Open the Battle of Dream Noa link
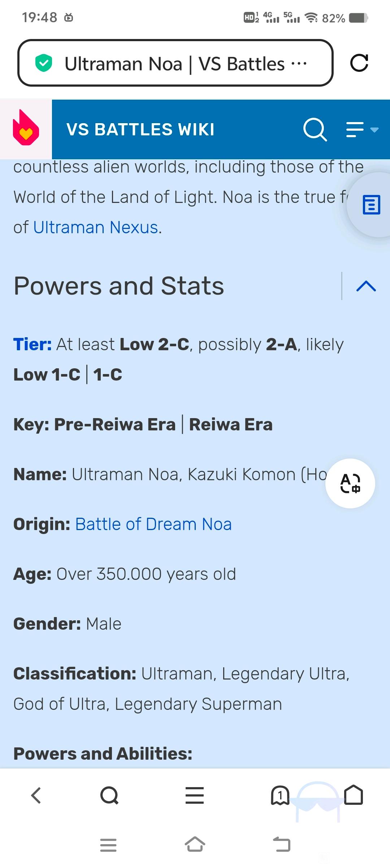This screenshot has width=390, height=868. coord(153,524)
